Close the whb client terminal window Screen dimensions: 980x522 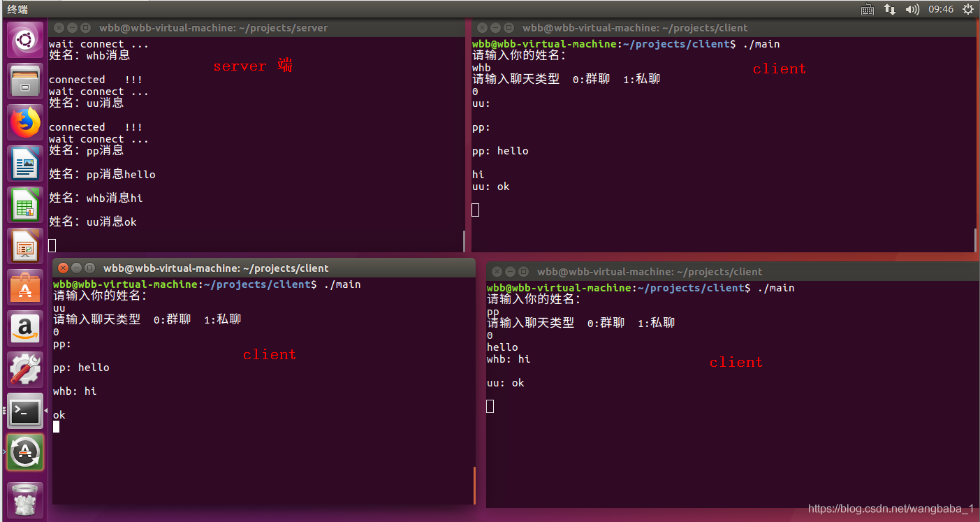click(483, 28)
